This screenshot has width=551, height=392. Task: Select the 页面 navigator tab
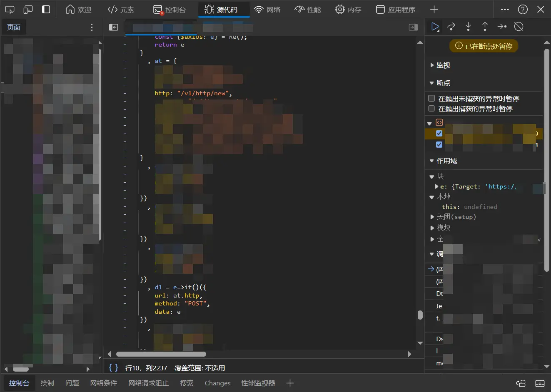13,27
